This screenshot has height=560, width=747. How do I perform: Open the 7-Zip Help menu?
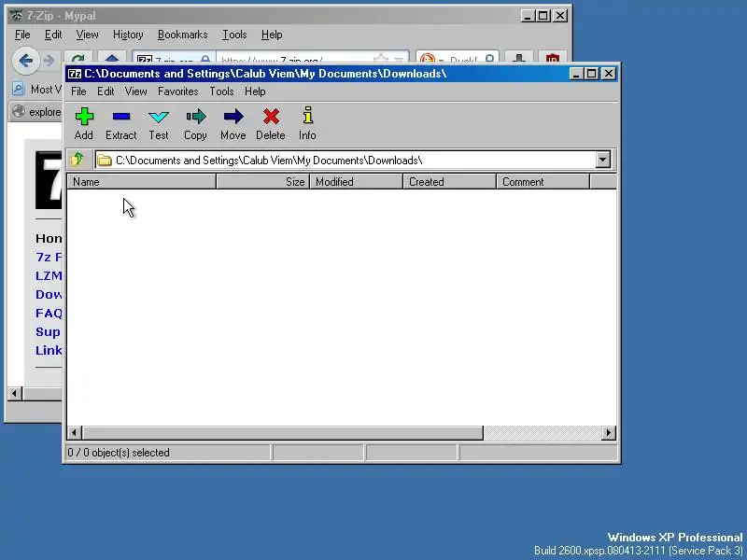255,91
